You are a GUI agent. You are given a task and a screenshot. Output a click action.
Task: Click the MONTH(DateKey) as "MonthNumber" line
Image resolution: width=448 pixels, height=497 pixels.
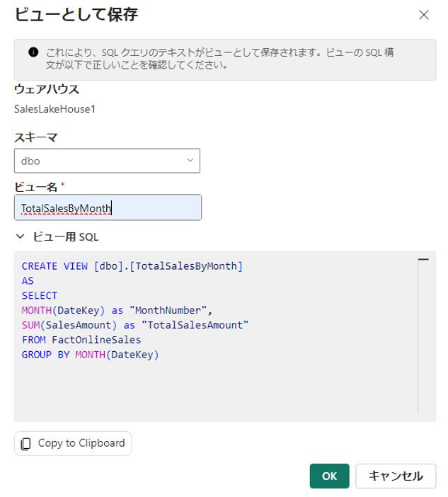tap(117, 310)
